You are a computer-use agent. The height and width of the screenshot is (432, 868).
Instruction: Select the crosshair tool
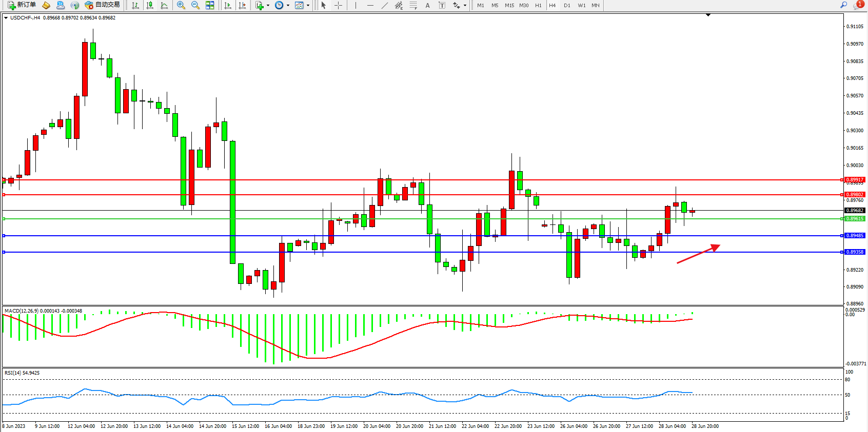pos(339,5)
